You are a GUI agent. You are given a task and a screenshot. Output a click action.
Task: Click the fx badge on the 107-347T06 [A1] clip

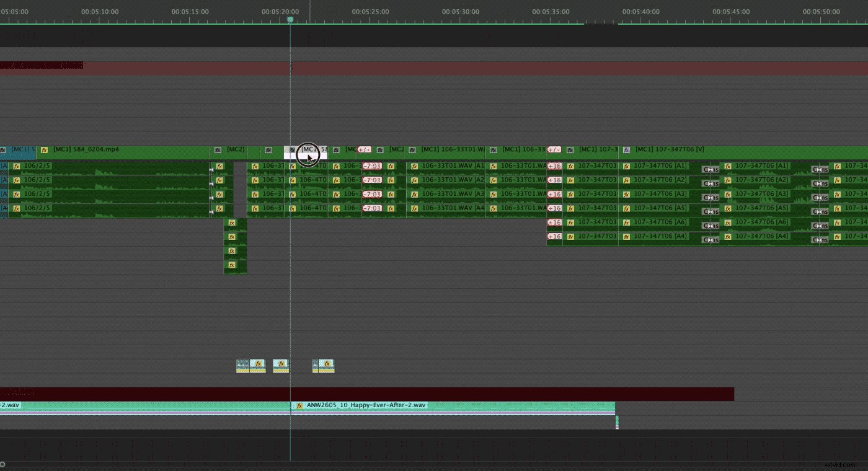(627, 165)
